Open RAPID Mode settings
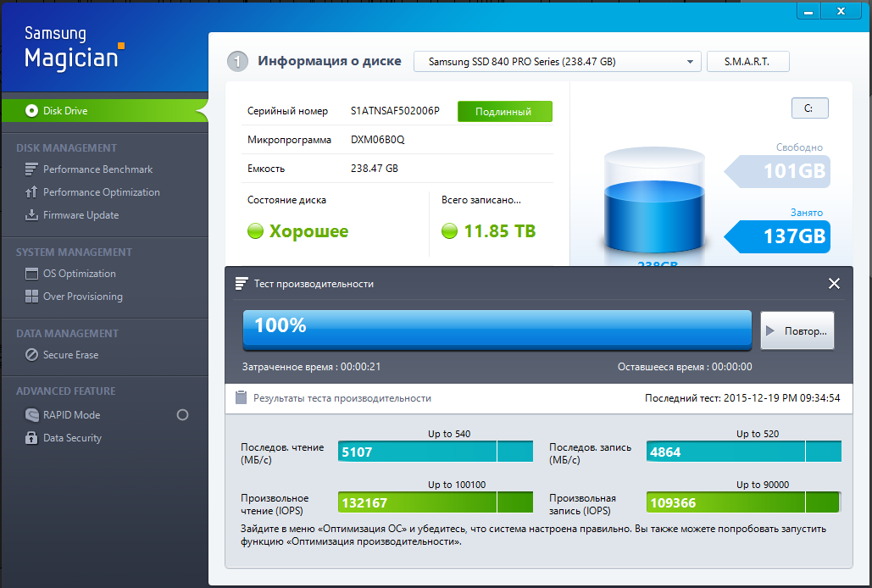This screenshot has width=872, height=588. click(x=72, y=414)
